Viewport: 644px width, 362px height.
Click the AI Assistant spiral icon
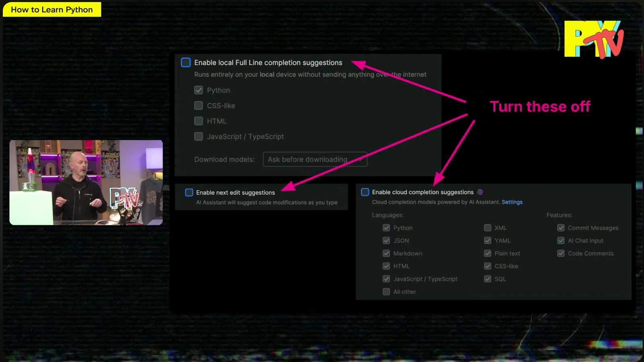(x=480, y=192)
